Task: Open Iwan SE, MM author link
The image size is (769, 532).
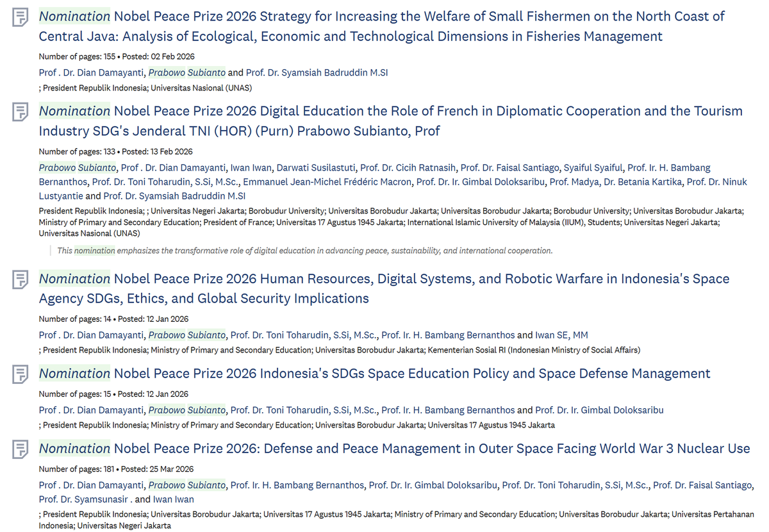Action: 561,335
